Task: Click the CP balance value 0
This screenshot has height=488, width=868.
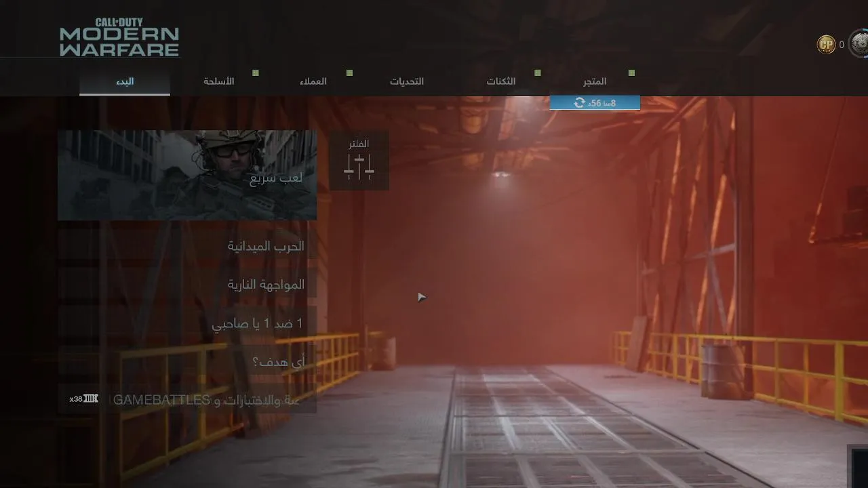Action: click(x=842, y=45)
